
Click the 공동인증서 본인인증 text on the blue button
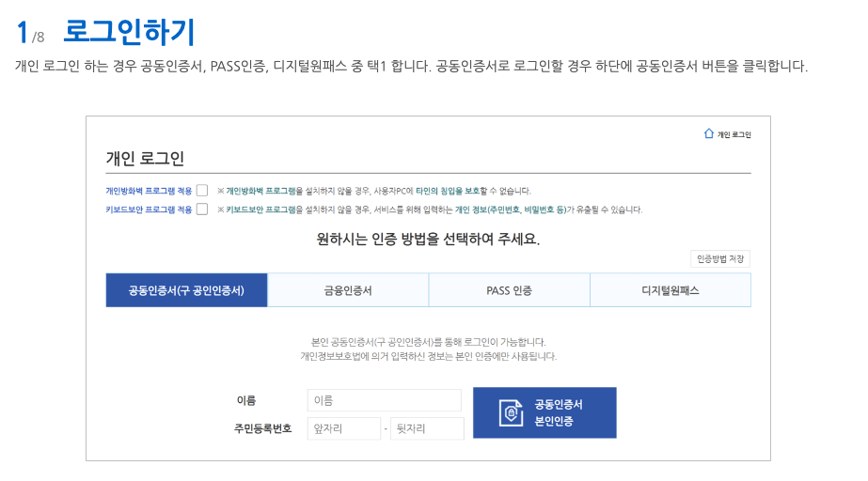click(x=558, y=412)
